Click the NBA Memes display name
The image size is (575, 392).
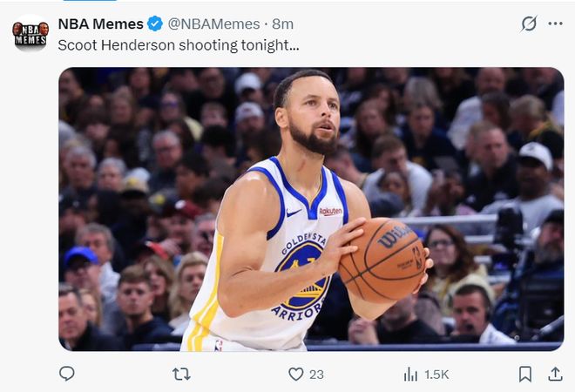100,24
